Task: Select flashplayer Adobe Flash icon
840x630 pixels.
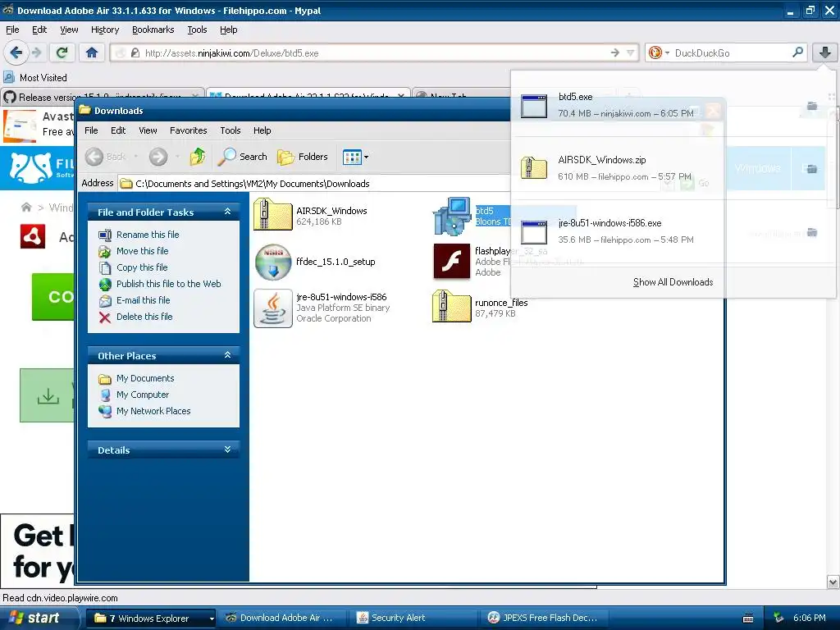Action: click(x=452, y=262)
